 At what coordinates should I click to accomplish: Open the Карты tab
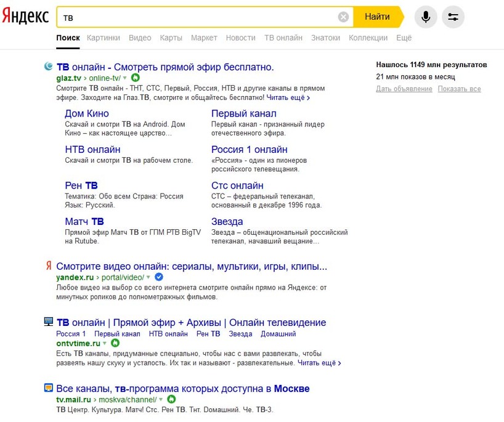pyautogui.click(x=171, y=38)
